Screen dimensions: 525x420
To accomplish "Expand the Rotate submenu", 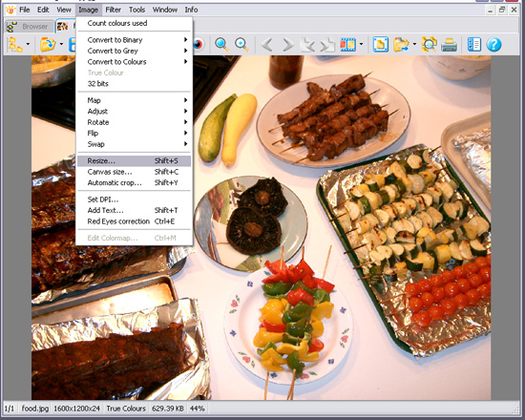I will (x=134, y=122).
